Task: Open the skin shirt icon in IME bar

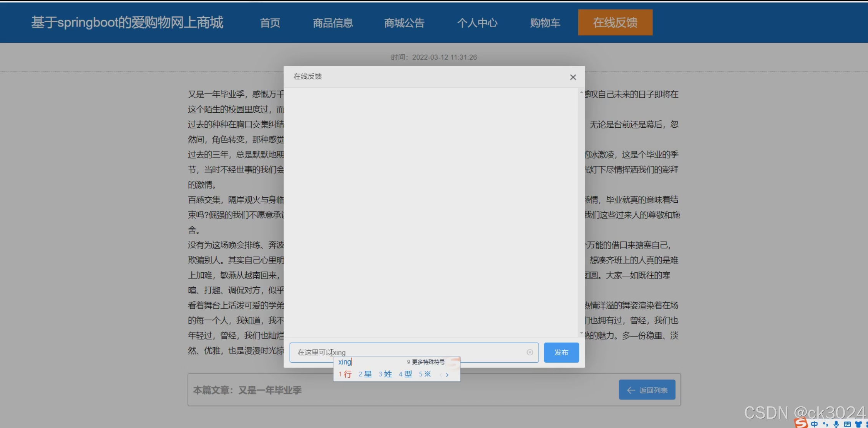Action: tap(858, 425)
